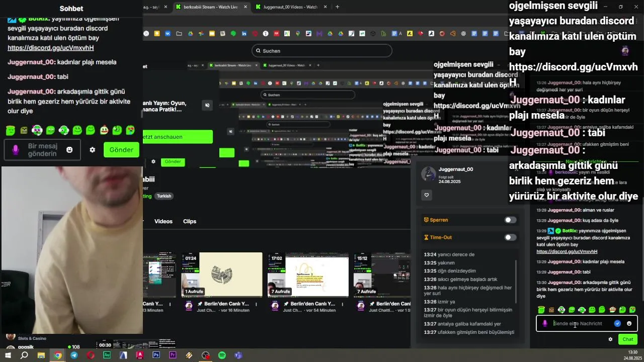Select the Videos tab on channel page
This screenshot has width=644, height=362.
pos(164,221)
